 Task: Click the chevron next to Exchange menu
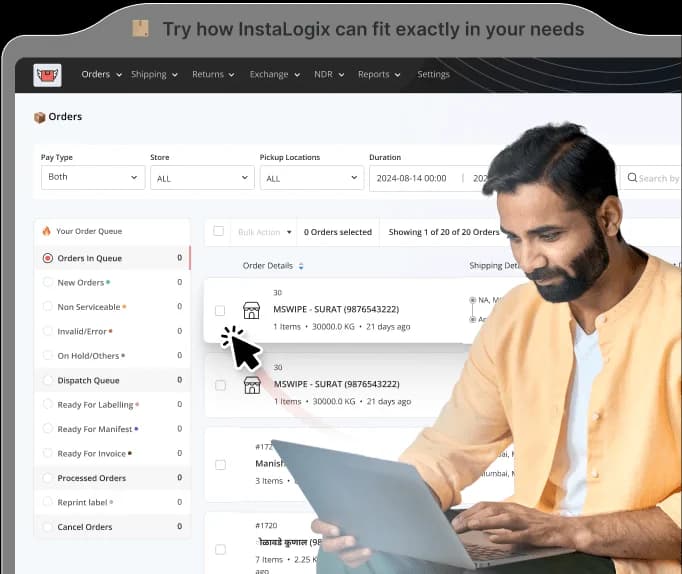coord(297,75)
